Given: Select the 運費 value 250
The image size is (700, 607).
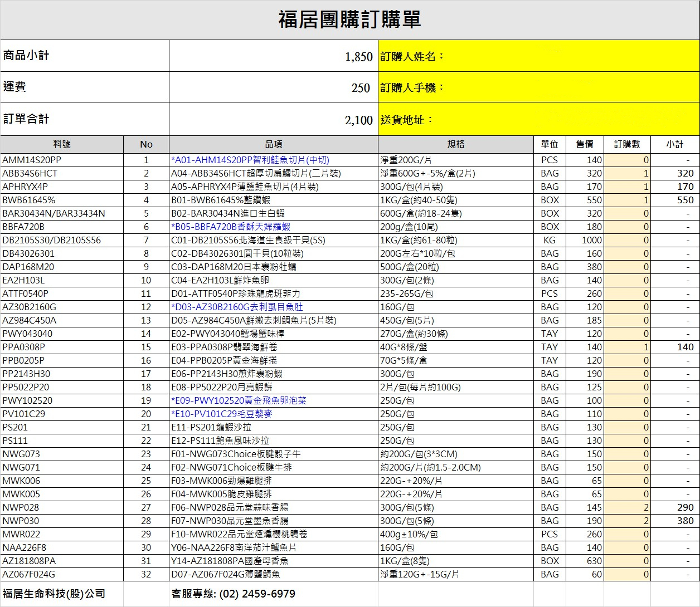Looking at the screenshot, I should point(361,88).
